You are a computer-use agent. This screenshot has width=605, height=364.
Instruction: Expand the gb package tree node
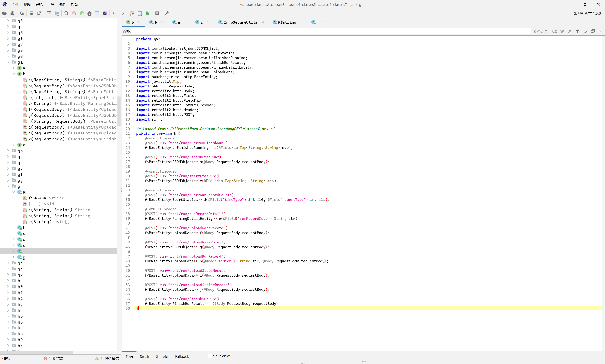click(8, 151)
